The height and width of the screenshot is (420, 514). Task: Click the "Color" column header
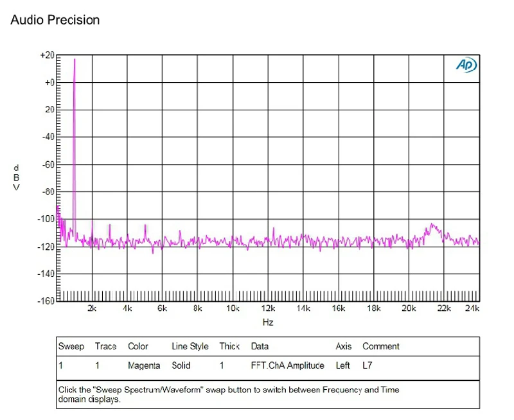138,347
